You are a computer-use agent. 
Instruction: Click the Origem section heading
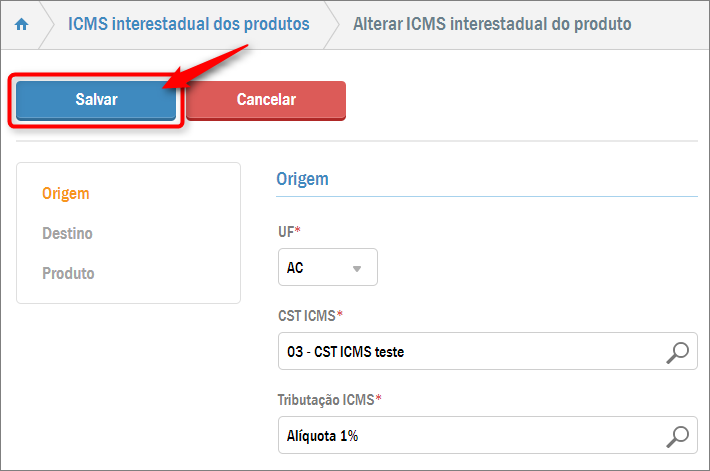tap(302, 179)
